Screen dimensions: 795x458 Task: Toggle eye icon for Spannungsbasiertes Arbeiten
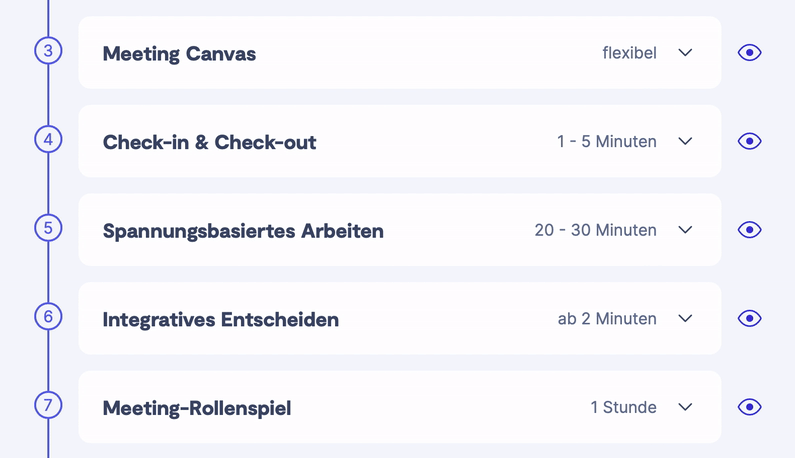(x=749, y=230)
